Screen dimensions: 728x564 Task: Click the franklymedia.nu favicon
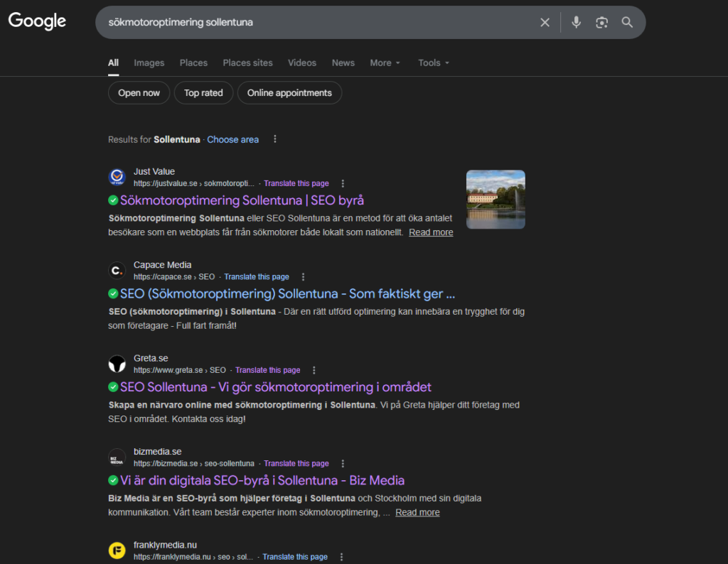pos(117,551)
